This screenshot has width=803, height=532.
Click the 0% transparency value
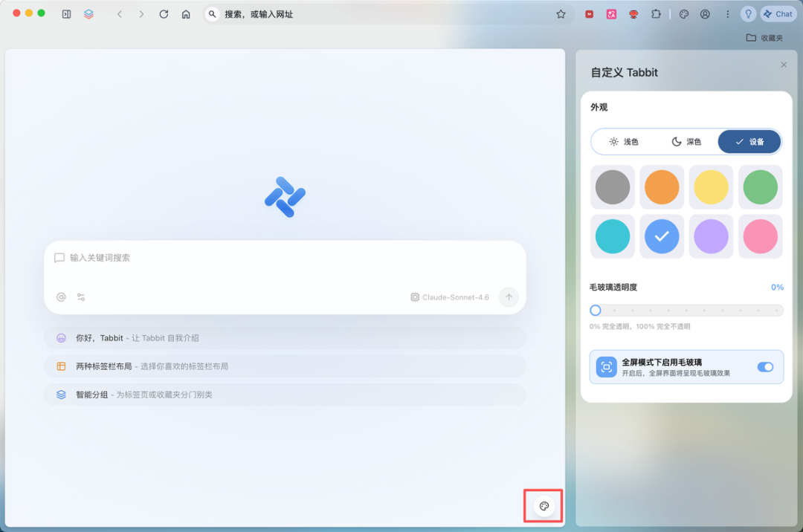(777, 288)
